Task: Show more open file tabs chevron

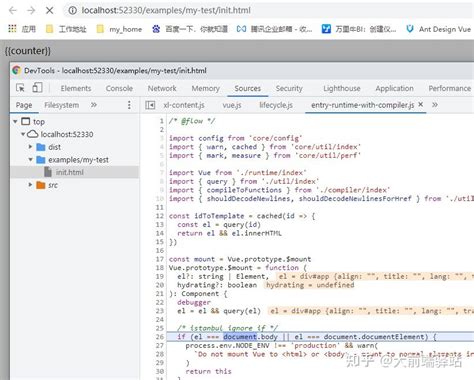Action: pos(435,105)
